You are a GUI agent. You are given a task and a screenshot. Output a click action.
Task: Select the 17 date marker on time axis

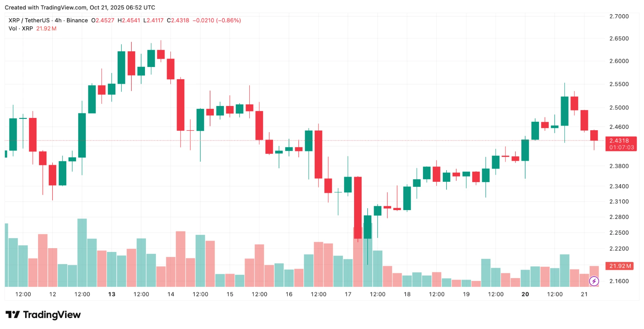348,294
